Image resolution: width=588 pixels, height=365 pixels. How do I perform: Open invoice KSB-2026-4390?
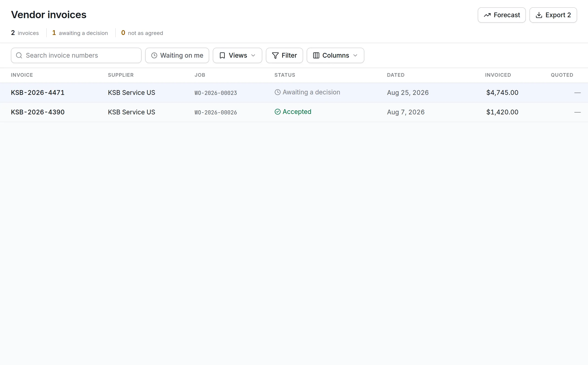click(38, 112)
